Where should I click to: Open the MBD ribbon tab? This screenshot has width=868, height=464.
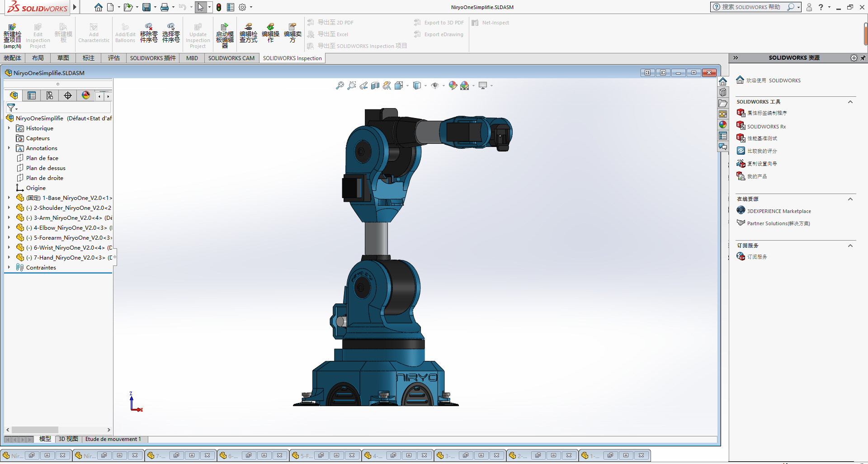192,58
